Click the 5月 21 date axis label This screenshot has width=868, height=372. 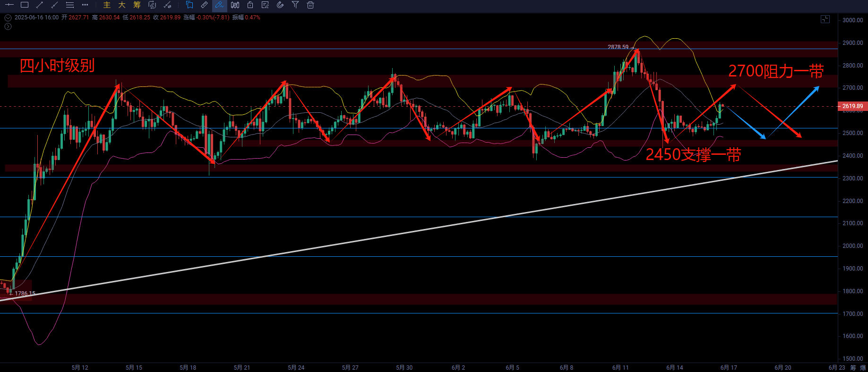242,368
